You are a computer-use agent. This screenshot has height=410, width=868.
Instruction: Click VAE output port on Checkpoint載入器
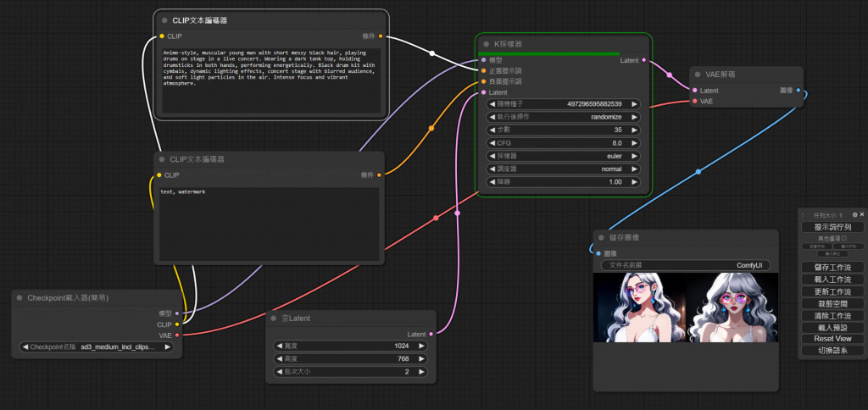click(176, 335)
